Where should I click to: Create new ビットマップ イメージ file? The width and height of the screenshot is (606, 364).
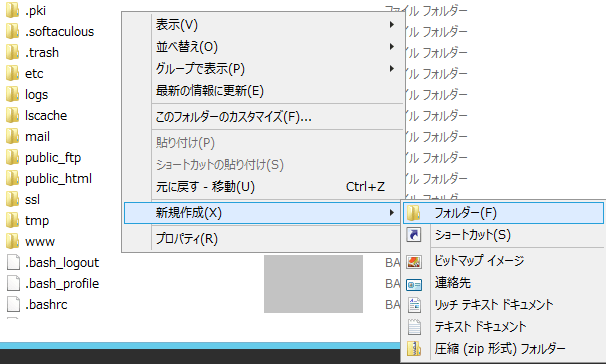click(x=503, y=261)
